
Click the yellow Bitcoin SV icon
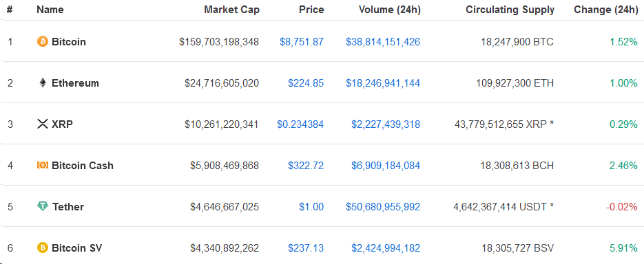tap(42, 247)
